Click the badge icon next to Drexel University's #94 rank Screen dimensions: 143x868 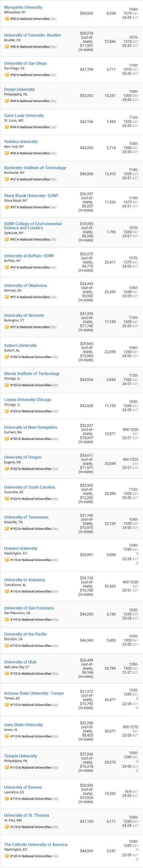coord(6,101)
